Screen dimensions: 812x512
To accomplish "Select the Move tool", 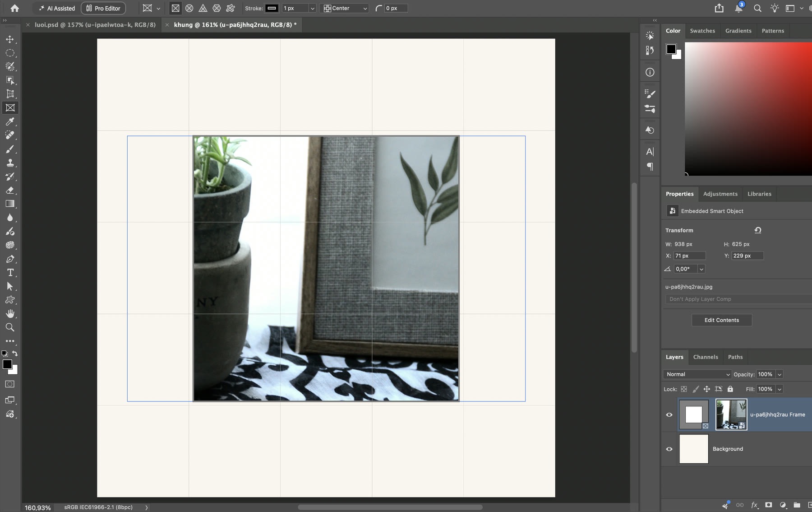I will click(10, 39).
